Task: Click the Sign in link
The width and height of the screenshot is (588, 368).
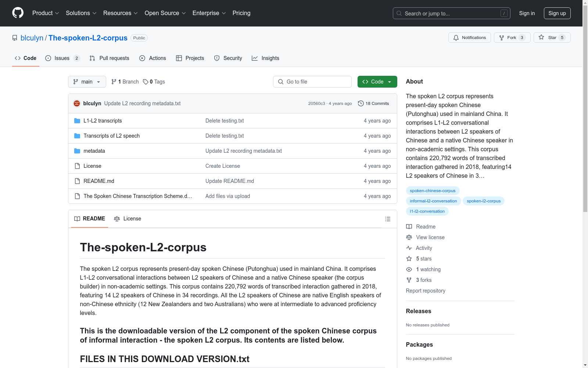Action: 527,13
